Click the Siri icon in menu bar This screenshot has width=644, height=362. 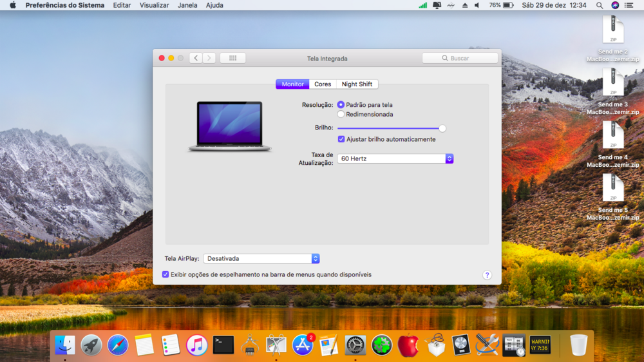615,5
